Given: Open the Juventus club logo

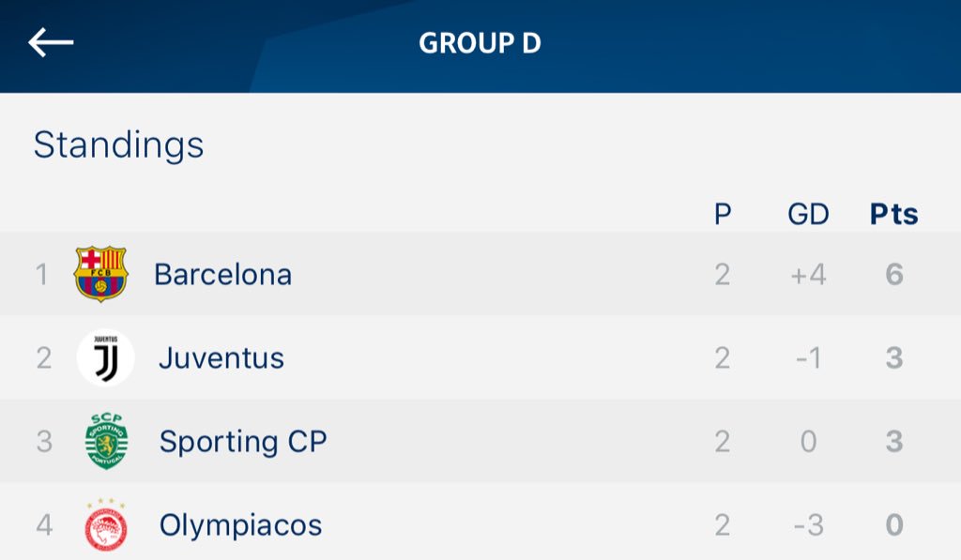Looking at the screenshot, I should point(105,357).
